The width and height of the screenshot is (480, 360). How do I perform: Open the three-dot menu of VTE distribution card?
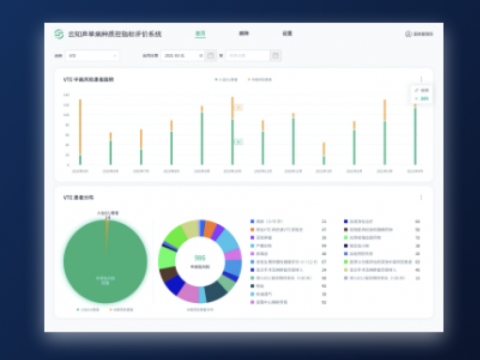pos(421,197)
